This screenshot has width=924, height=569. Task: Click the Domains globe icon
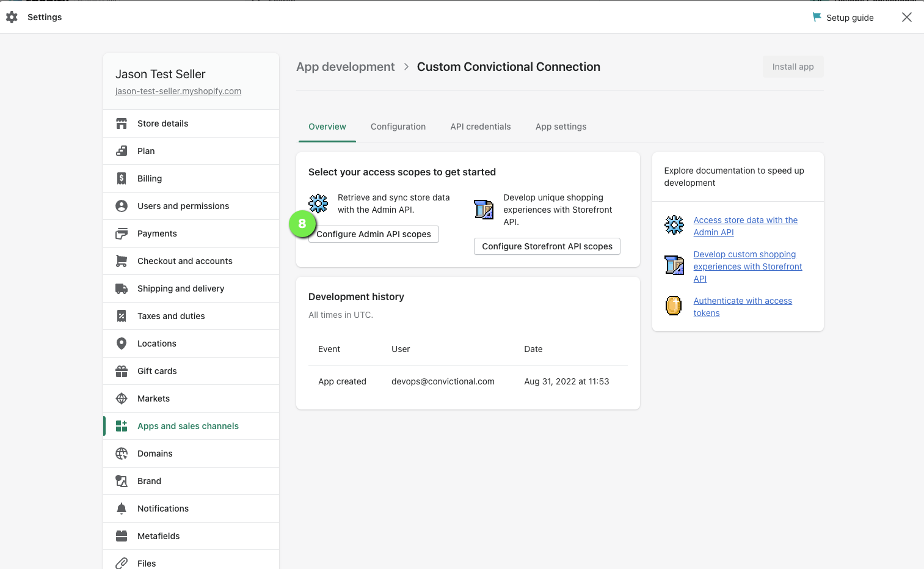(x=122, y=453)
